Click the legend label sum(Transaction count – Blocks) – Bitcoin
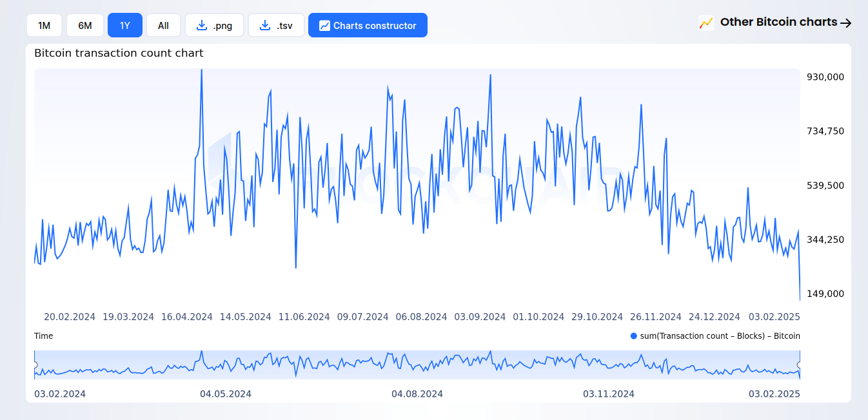 click(x=720, y=336)
